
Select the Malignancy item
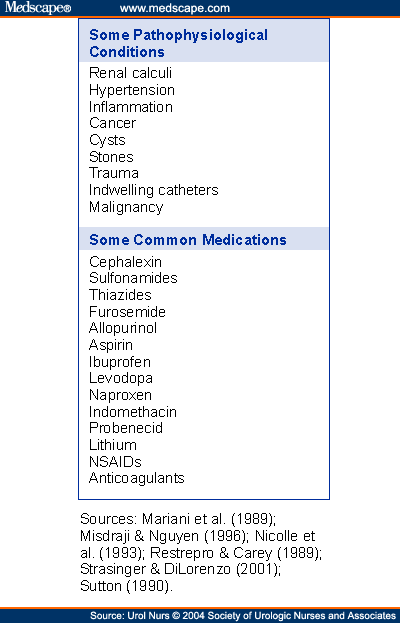126,207
